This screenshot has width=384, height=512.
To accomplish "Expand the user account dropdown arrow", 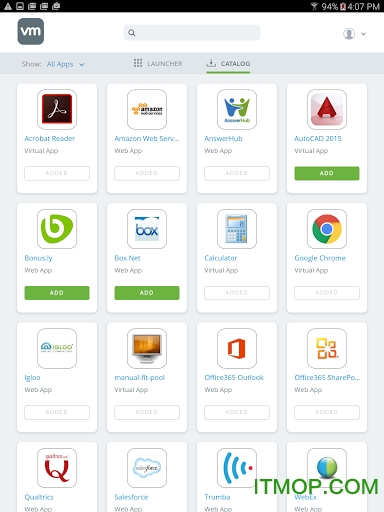I will [363, 34].
